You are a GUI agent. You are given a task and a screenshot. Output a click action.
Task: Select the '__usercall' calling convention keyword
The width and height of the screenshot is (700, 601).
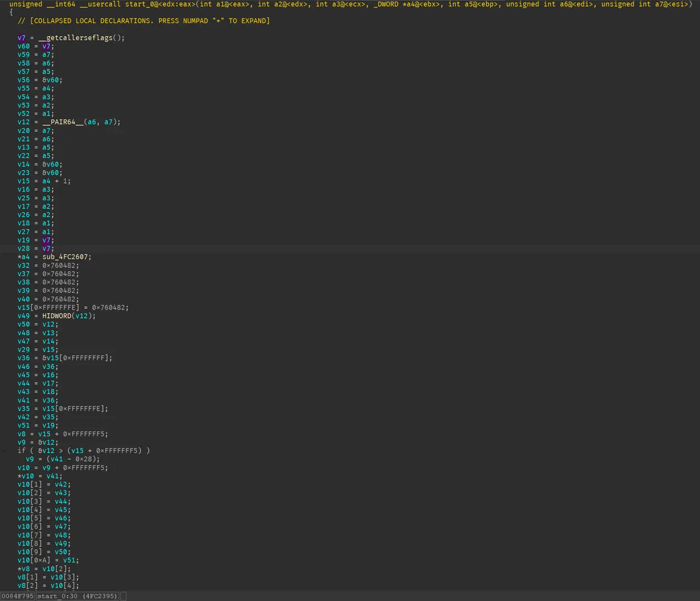point(100,4)
